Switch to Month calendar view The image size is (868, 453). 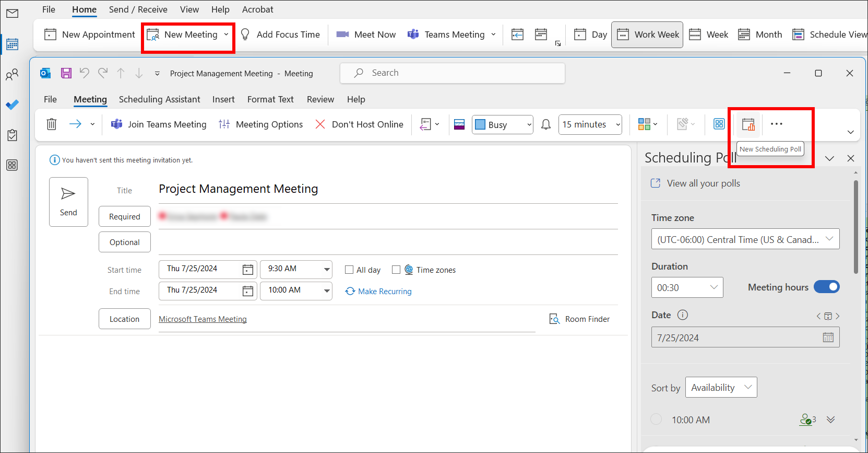point(760,34)
